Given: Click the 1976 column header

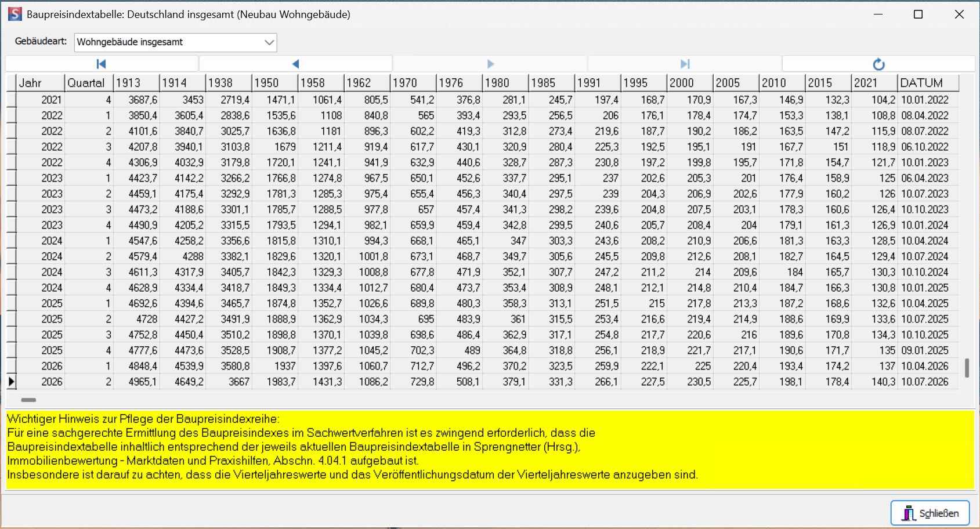Looking at the screenshot, I should point(460,83).
